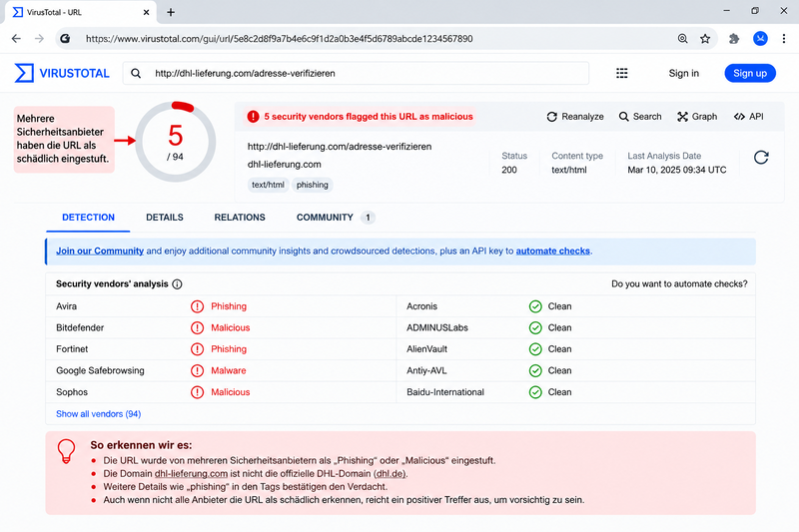Image resolution: width=799 pixels, height=532 pixels.
Task: Click the red malicious alert icon
Action: (253, 117)
